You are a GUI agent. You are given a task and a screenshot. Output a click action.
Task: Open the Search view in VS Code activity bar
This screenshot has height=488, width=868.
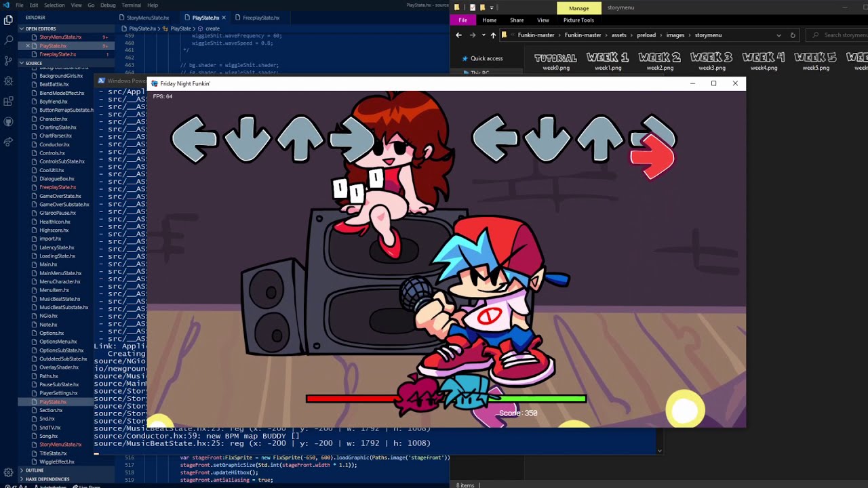click(8, 41)
